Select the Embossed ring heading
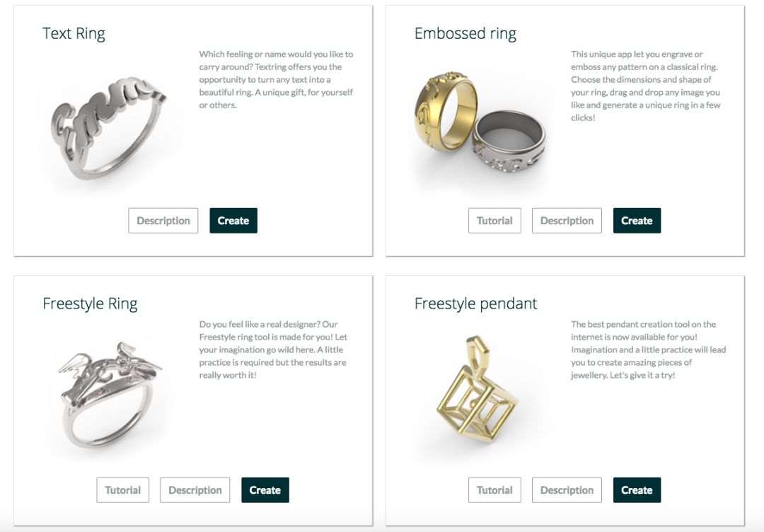The width and height of the screenshot is (764, 532). point(465,34)
